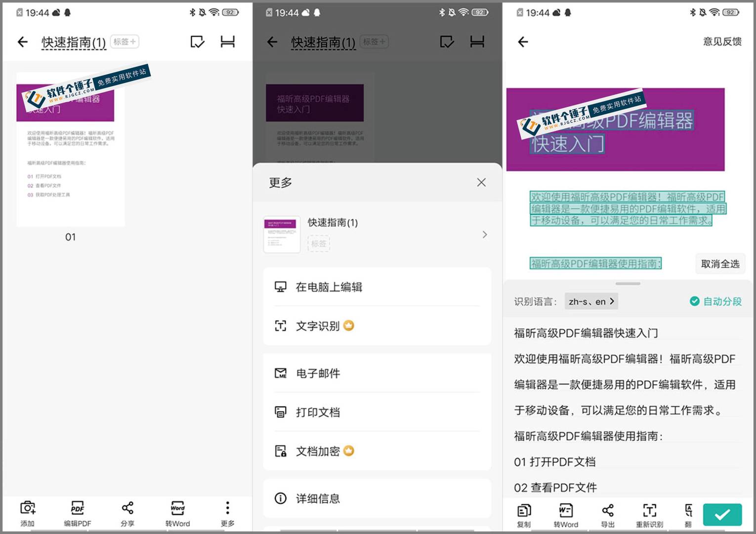Grab the OCR panel drag handle

tap(628, 284)
